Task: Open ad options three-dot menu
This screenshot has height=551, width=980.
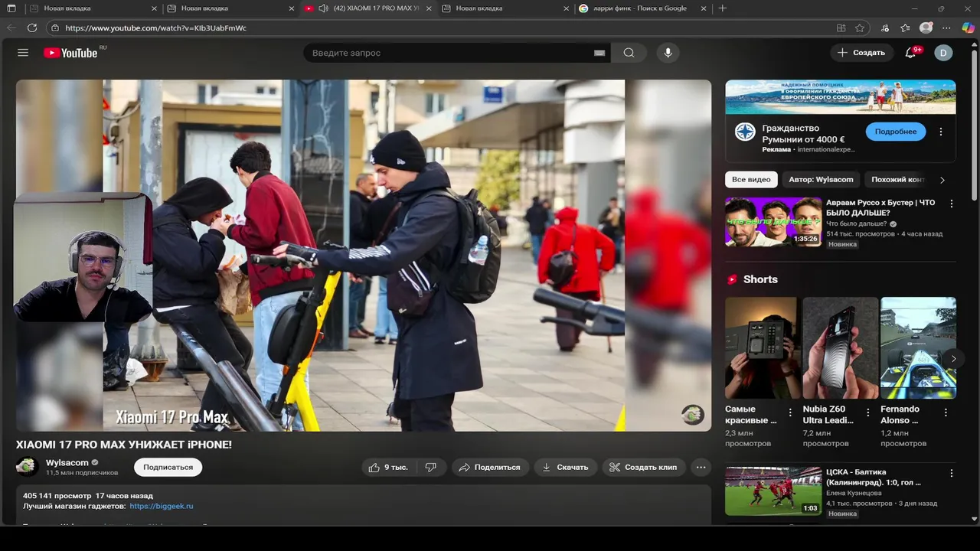Action: point(941,132)
